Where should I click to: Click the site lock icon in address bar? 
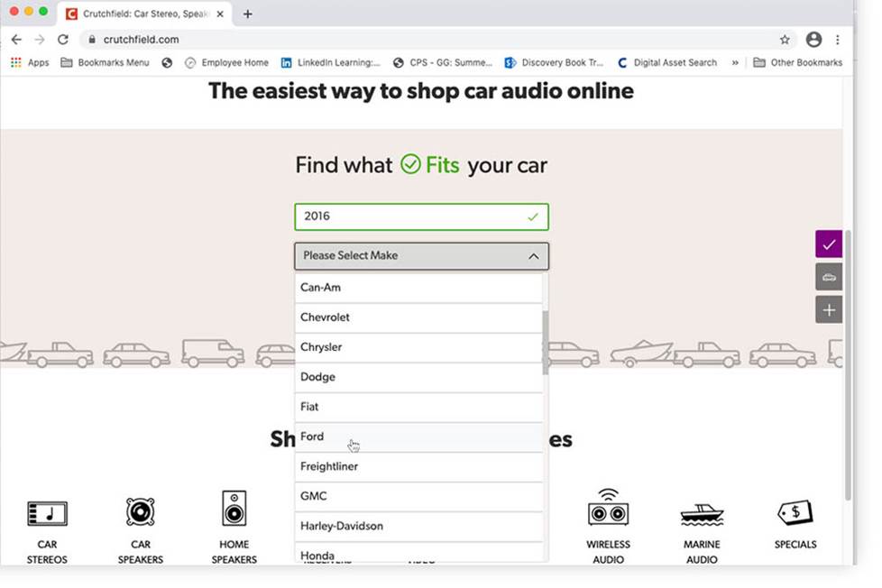[92, 40]
